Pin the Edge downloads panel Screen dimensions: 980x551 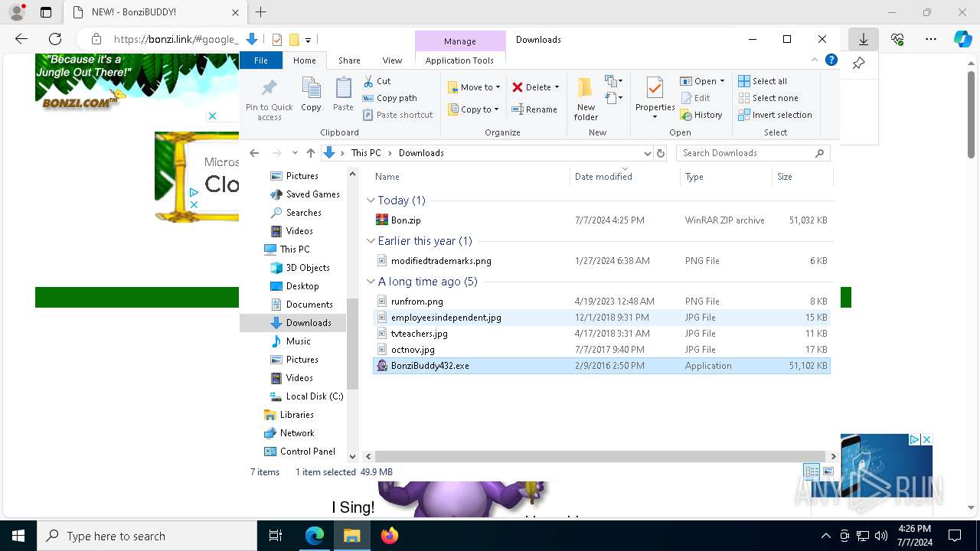859,64
